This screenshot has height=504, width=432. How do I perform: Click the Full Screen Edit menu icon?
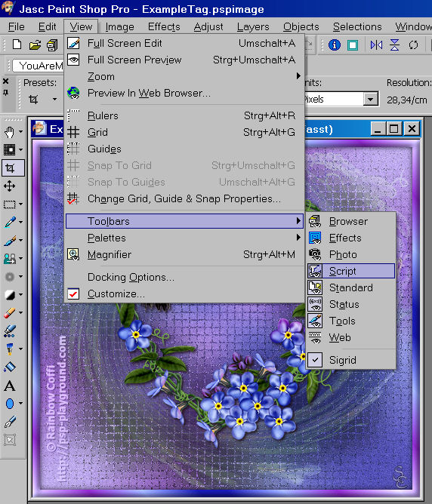[73, 43]
